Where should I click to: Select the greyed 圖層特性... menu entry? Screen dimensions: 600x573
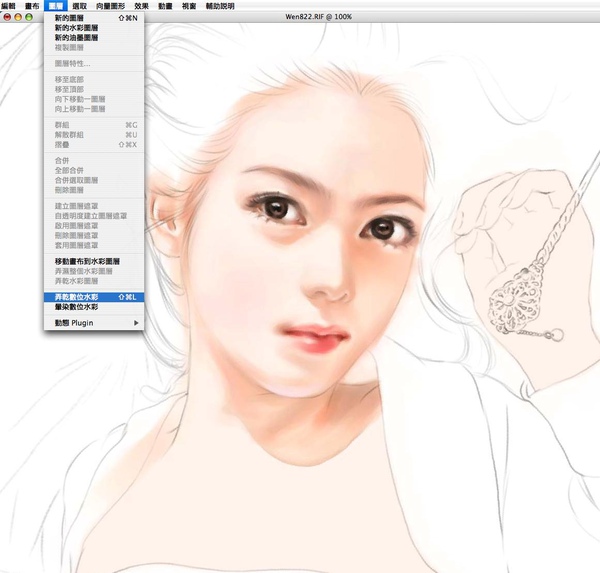pos(94,64)
